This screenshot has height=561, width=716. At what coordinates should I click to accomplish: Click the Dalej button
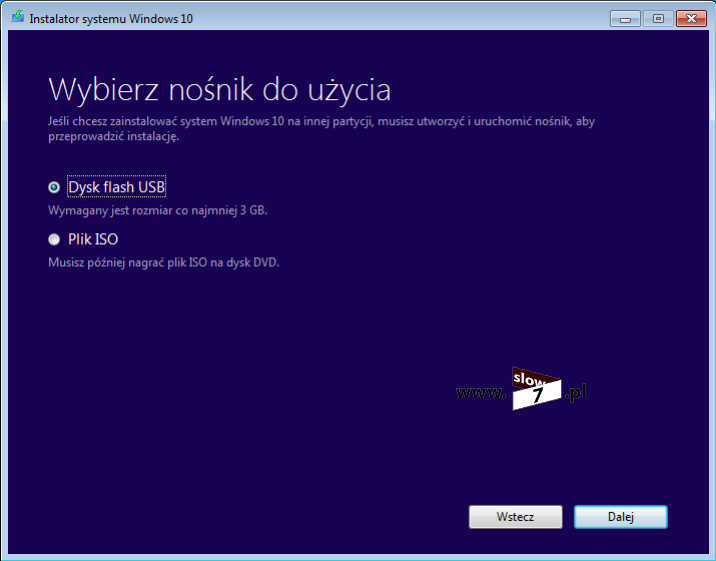pos(621,517)
